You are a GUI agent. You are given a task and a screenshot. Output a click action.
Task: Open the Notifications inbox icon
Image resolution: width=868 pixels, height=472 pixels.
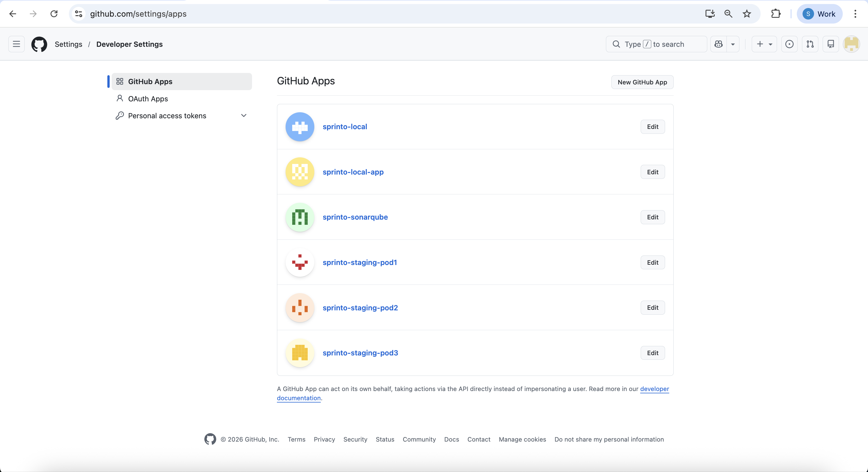pos(831,44)
